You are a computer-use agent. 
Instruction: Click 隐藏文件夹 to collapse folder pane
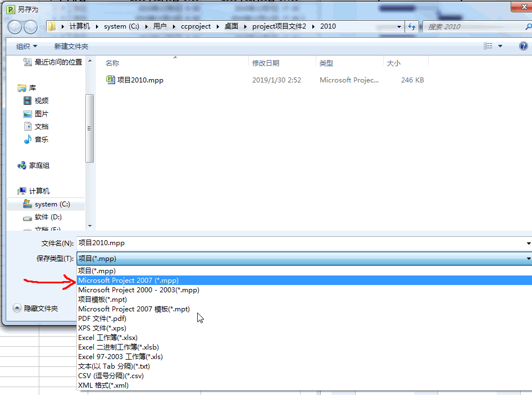point(35,308)
